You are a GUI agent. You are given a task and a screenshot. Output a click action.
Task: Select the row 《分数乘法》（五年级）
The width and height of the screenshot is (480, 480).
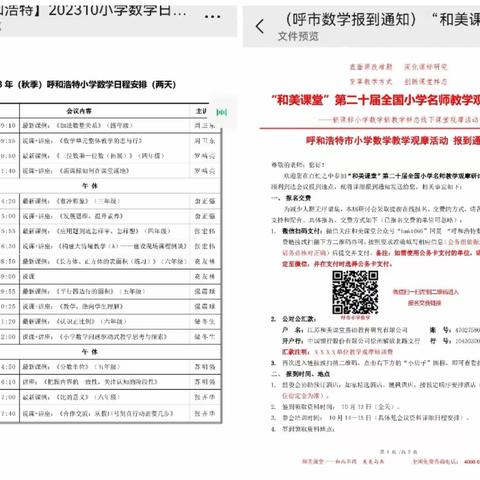pos(110,367)
